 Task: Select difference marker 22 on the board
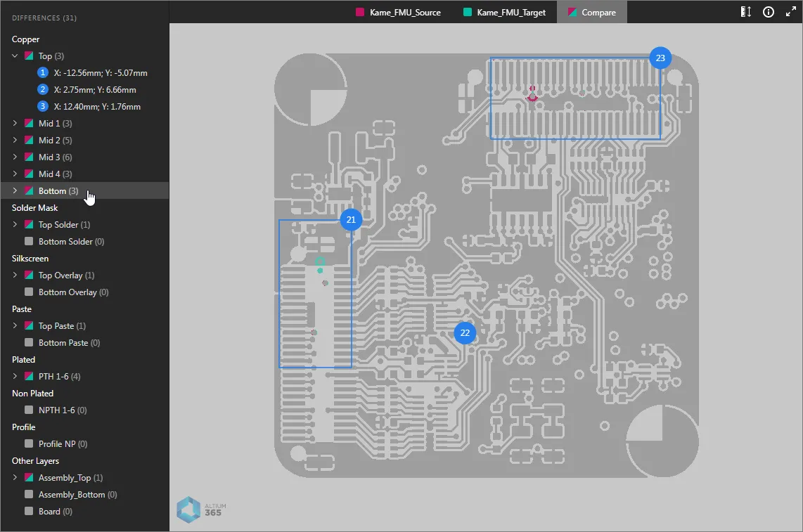pyautogui.click(x=465, y=333)
